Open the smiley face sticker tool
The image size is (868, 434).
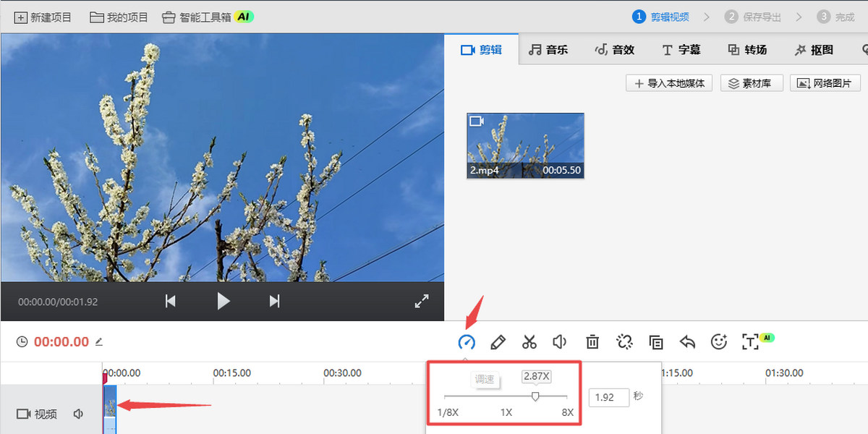(719, 342)
